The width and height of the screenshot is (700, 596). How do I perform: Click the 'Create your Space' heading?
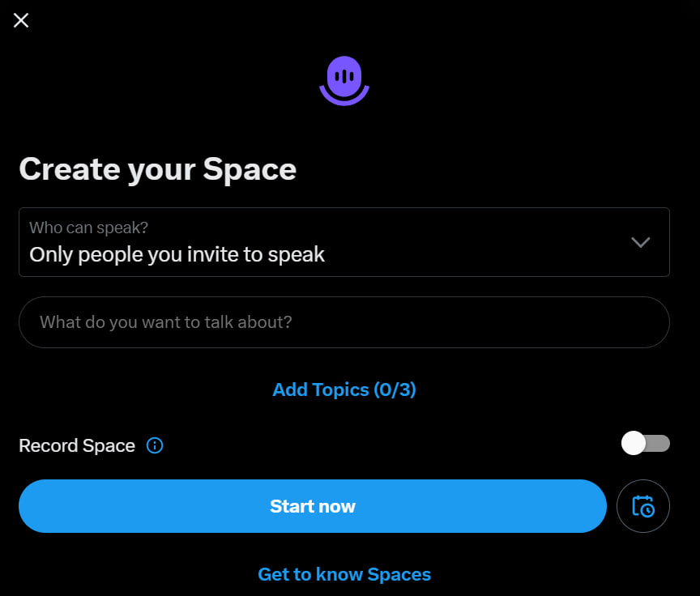(157, 169)
